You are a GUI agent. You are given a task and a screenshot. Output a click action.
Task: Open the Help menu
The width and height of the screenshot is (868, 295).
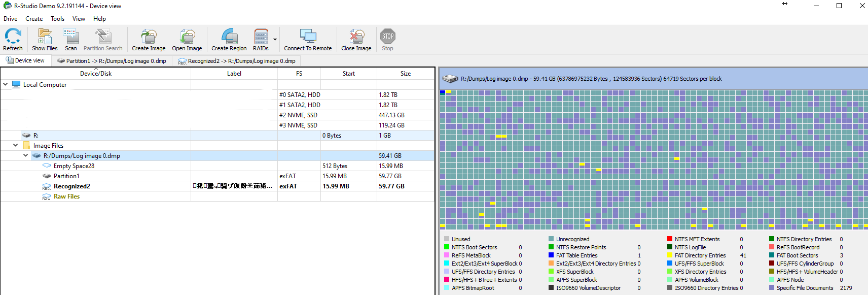click(x=99, y=19)
